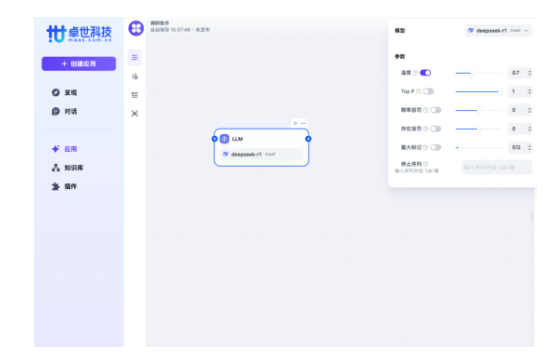The image size is (555, 360).
Task: Click the 温度 temperature slider track
Action: click(479, 73)
